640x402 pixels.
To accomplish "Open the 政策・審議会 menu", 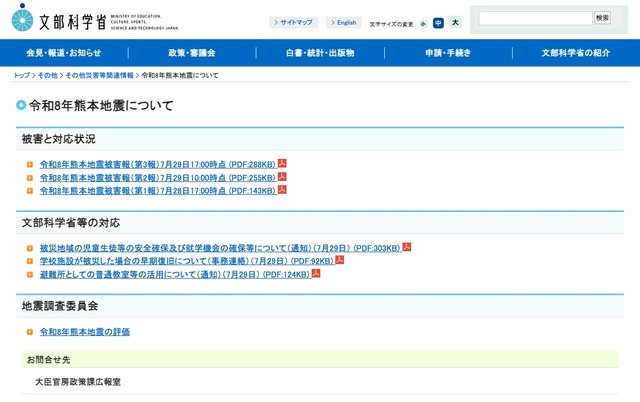I will (192, 53).
